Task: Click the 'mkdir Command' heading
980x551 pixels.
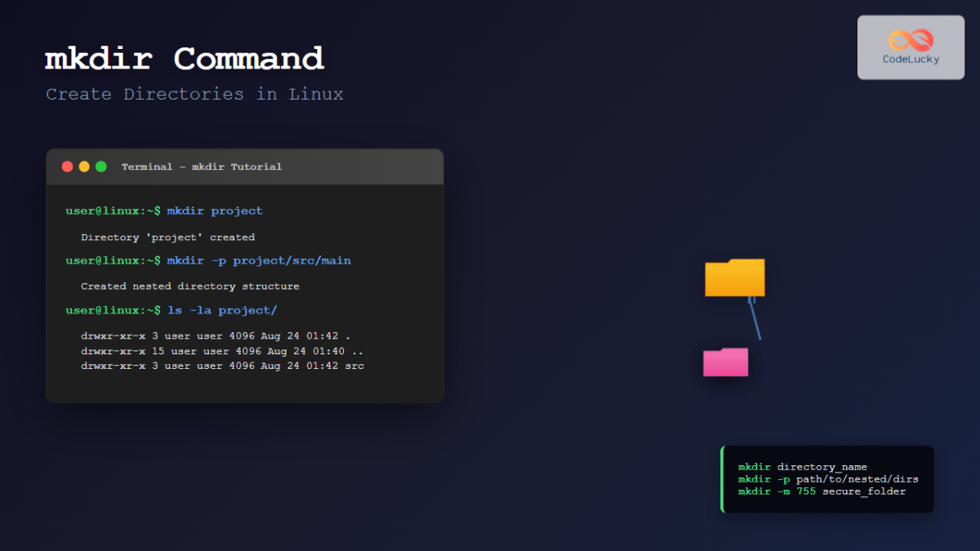Action: pyautogui.click(x=184, y=57)
